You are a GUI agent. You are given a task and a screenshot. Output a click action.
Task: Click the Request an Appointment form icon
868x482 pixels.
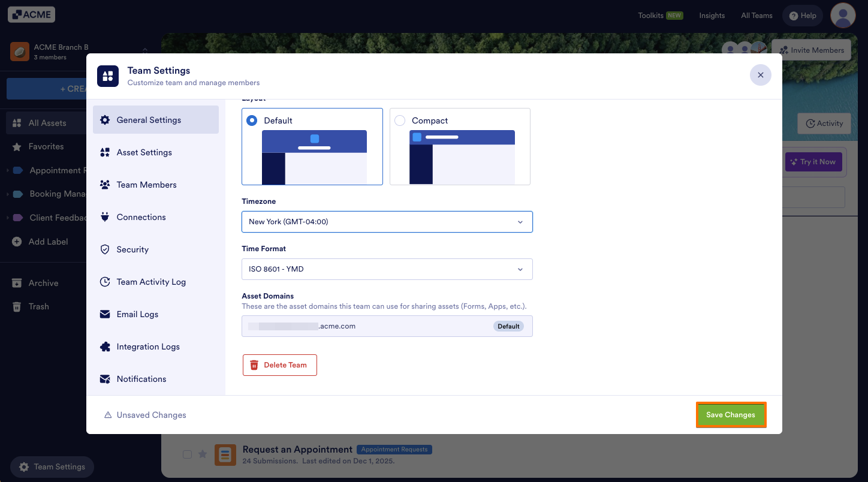[x=225, y=455]
